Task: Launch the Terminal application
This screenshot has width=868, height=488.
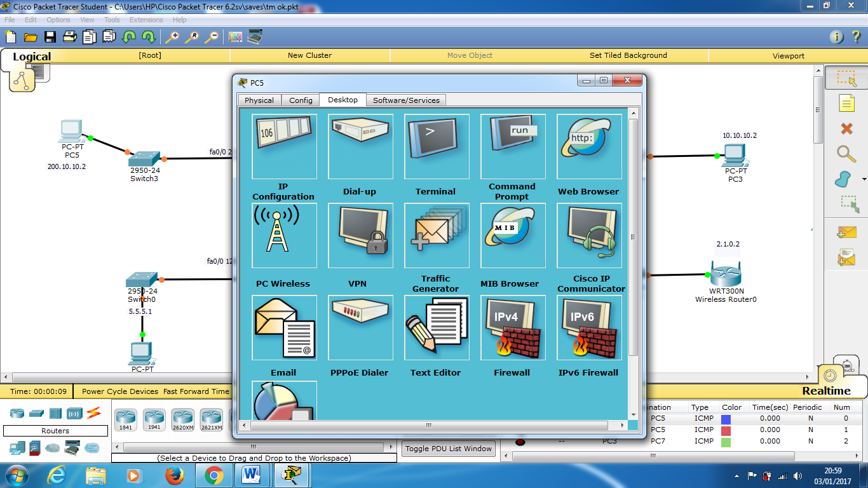Action: tap(437, 147)
